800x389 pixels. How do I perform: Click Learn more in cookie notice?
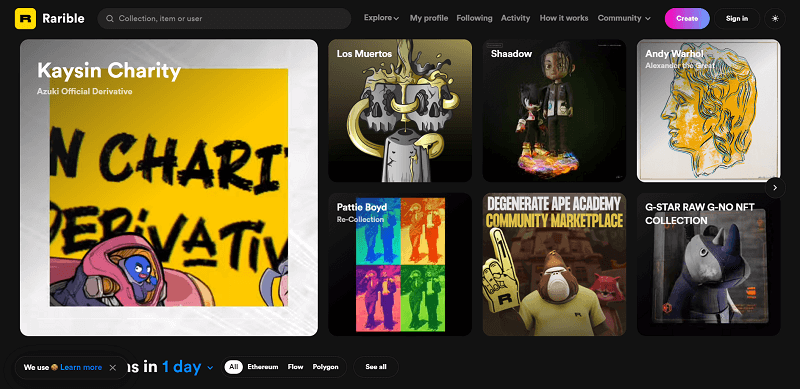(x=81, y=368)
